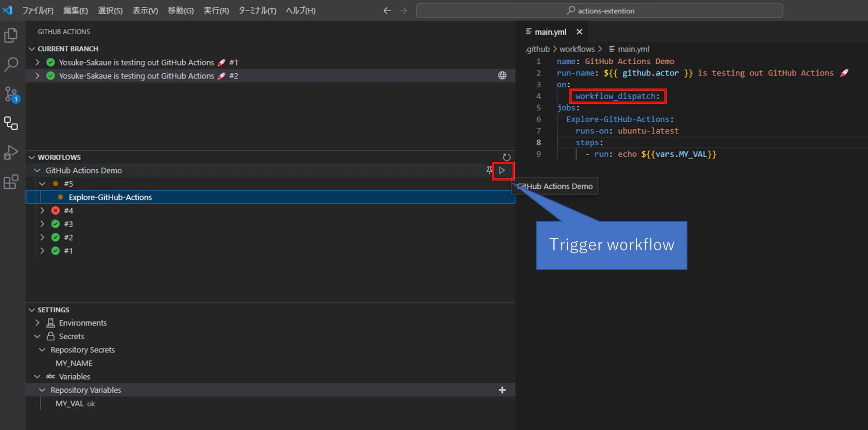Click the success icon of current-branch run #1
This screenshot has width=868, height=430.
51,62
